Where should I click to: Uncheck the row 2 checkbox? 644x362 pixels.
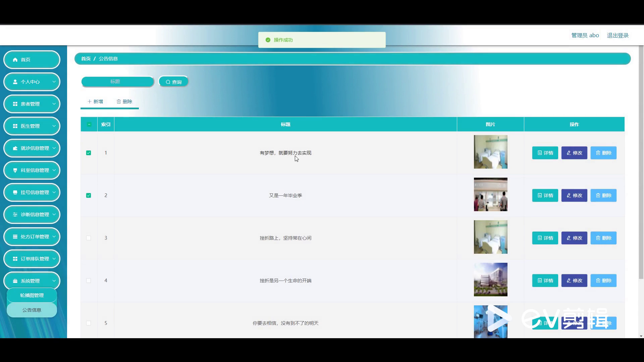point(89,195)
